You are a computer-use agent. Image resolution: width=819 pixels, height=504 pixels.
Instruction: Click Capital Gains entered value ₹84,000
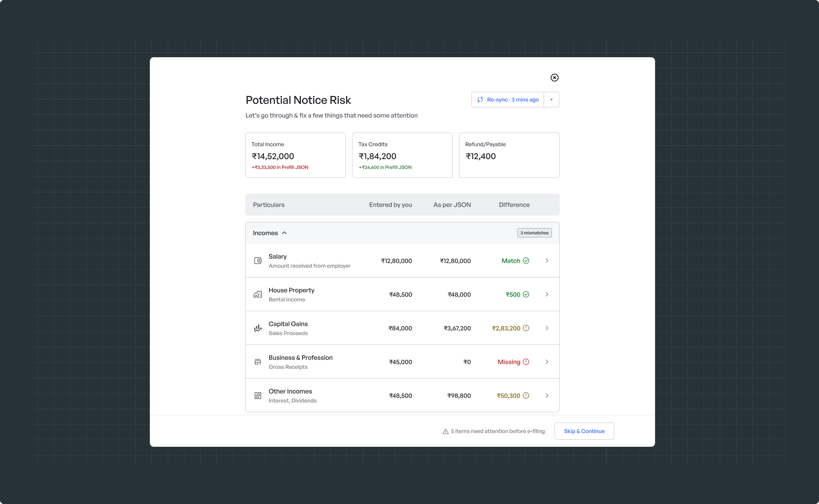[x=400, y=328]
